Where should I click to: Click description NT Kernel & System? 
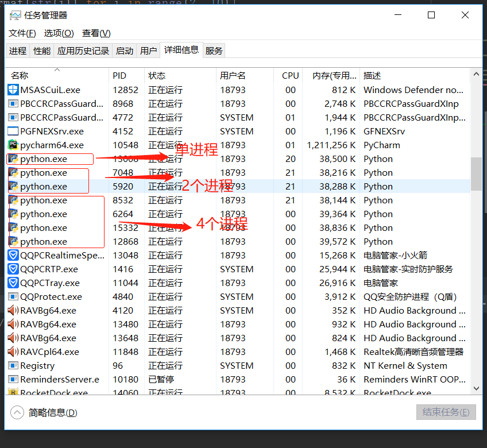coord(405,366)
